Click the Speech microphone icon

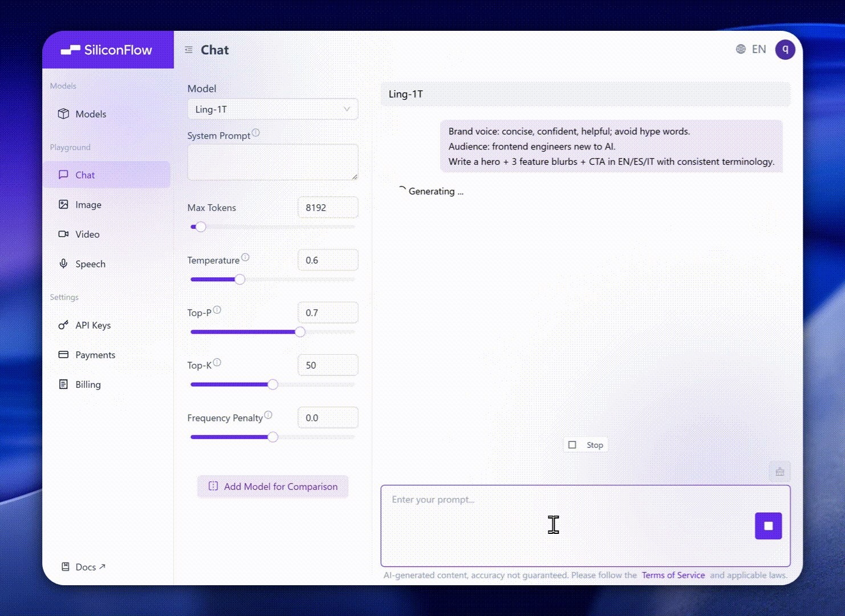click(x=63, y=264)
